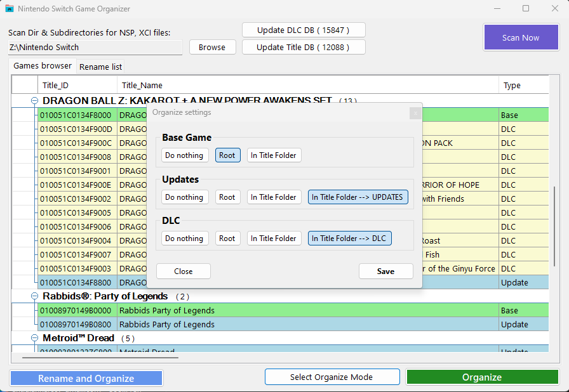Select Do nothing for DLC
The image size is (569, 392).
coord(185,238)
